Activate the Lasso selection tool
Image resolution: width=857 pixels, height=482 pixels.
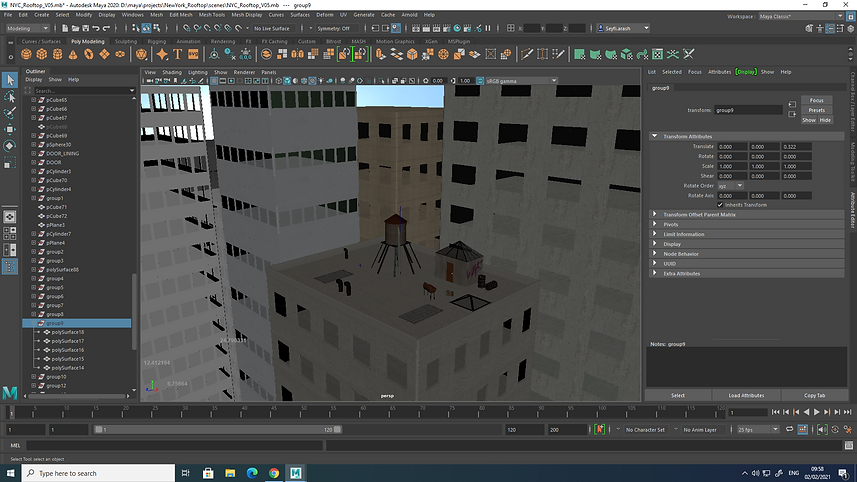(x=10, y=97)
